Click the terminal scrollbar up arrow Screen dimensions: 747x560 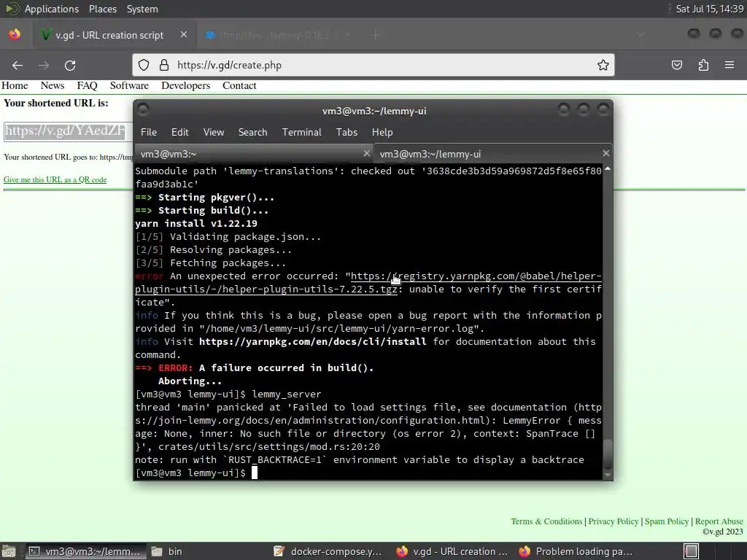click(608, 168)
